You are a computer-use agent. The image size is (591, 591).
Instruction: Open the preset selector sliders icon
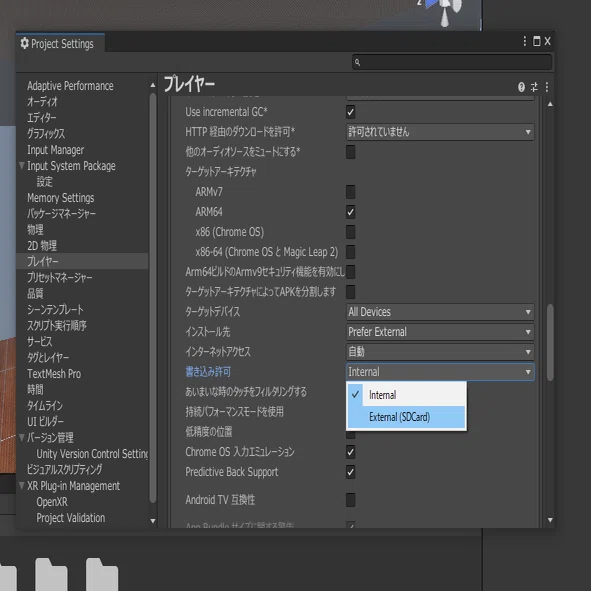pyautogui.click(x=534, y=87)
